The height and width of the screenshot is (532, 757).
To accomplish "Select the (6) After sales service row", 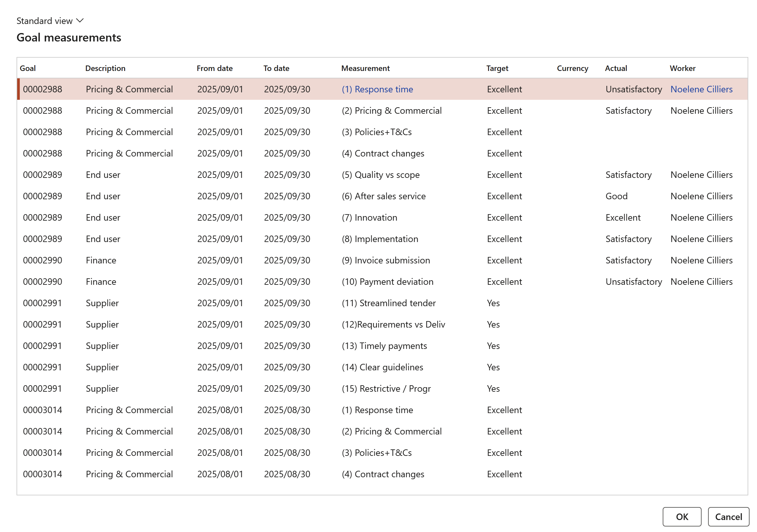I will tap(383, 196).
